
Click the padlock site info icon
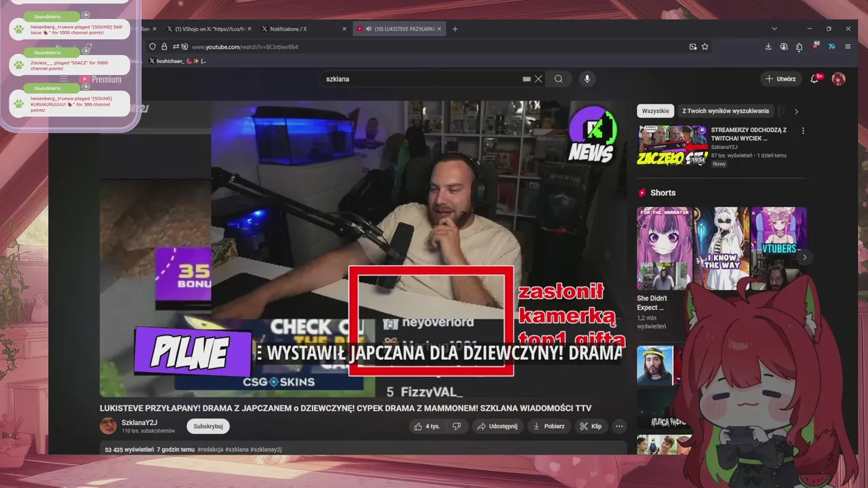click(x=164, y=47)
